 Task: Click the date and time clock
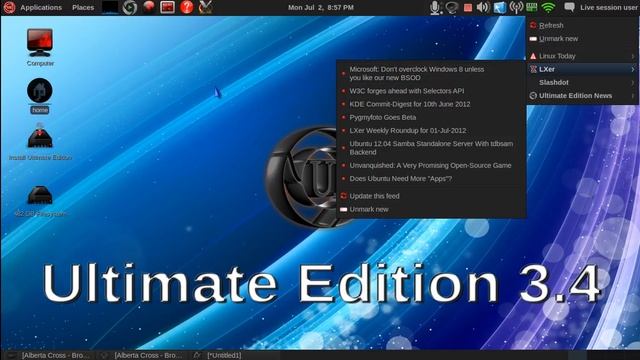(x=321, y=7)
